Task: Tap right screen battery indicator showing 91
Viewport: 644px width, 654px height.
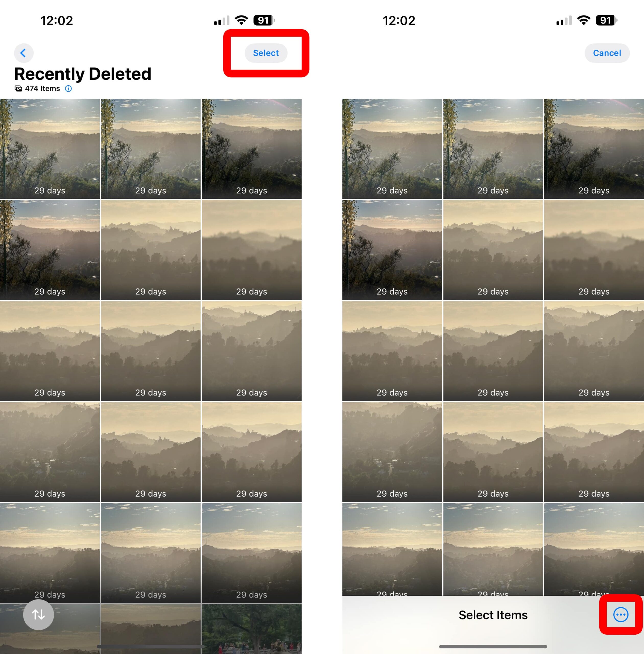Action: (606, 20)
